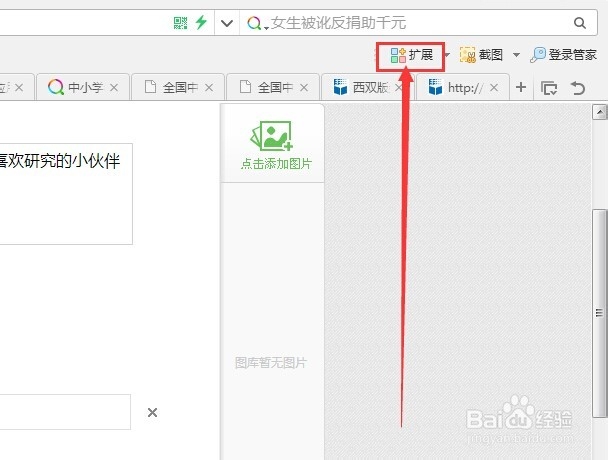
Task: Close the second 全国中 tab
Action: (x=304, y=88)
